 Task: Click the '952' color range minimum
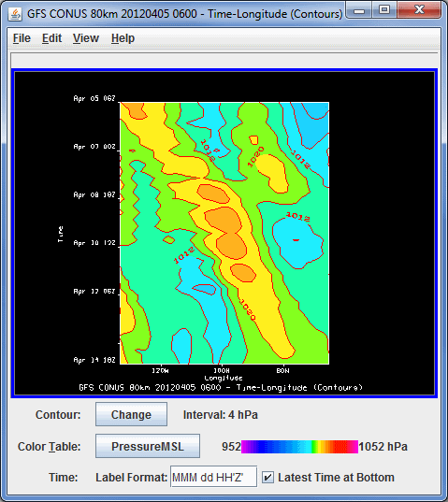pyautogui.click(x=231, y=447)
